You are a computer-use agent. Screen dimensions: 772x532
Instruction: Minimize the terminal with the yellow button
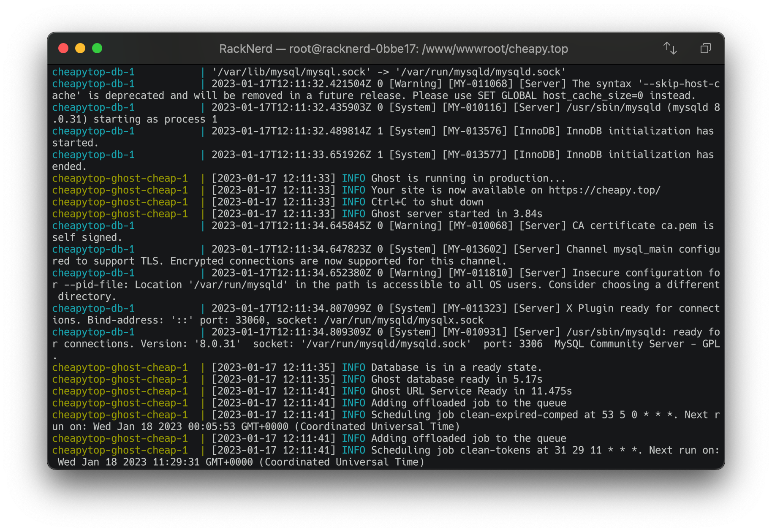(x=80, y=48)
